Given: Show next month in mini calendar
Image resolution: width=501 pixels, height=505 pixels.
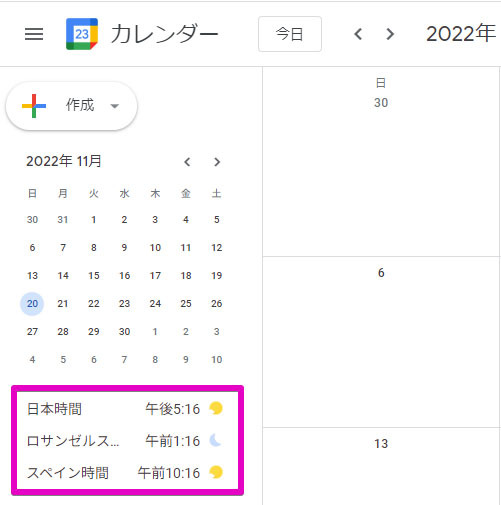Looking at the screenshot, I should (217, 162).
